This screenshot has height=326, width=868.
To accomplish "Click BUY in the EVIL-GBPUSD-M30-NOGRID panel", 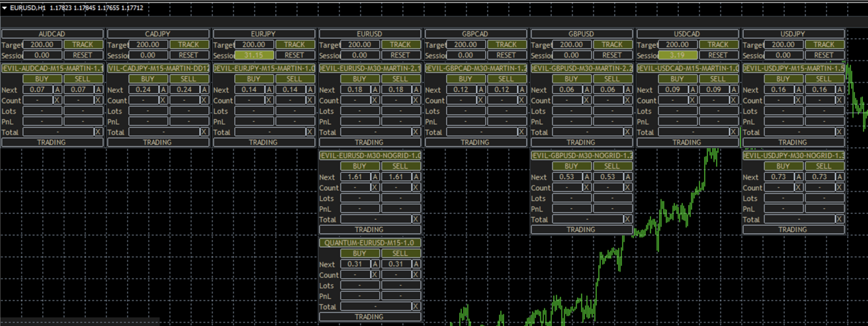I will 571,166.
